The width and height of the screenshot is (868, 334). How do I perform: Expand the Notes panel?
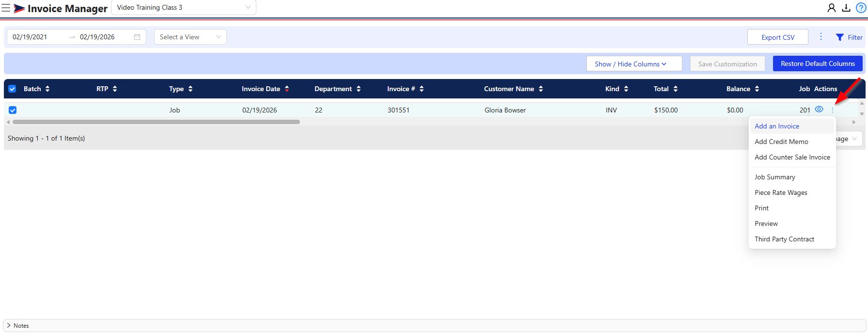point(9,325)
